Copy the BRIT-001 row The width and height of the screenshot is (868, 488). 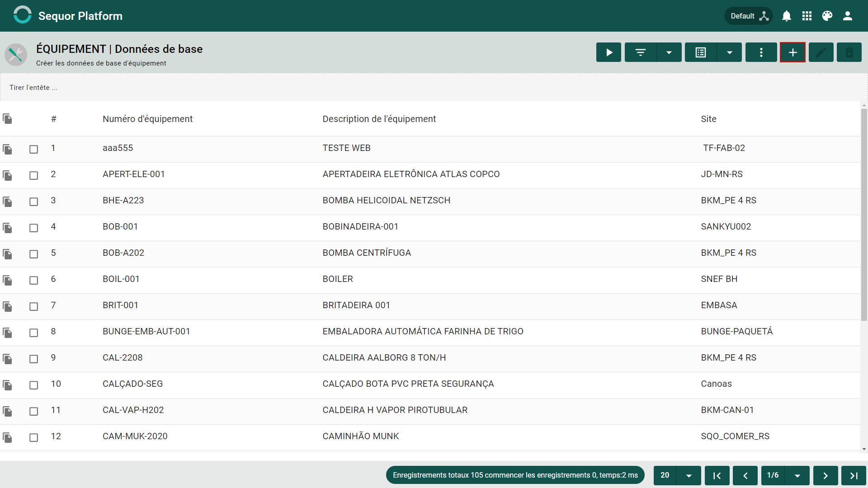pos(7,306)
